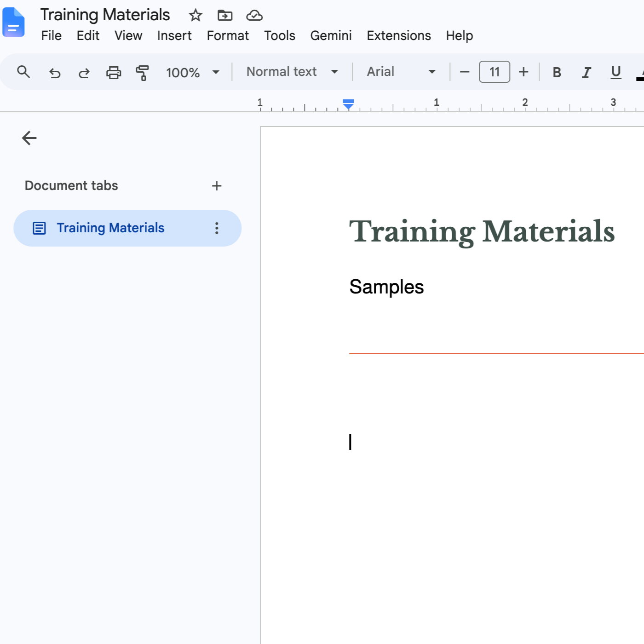The image size is (644, 644).
Task: Click the Move to folder icon
Action: tap(225, 15)
